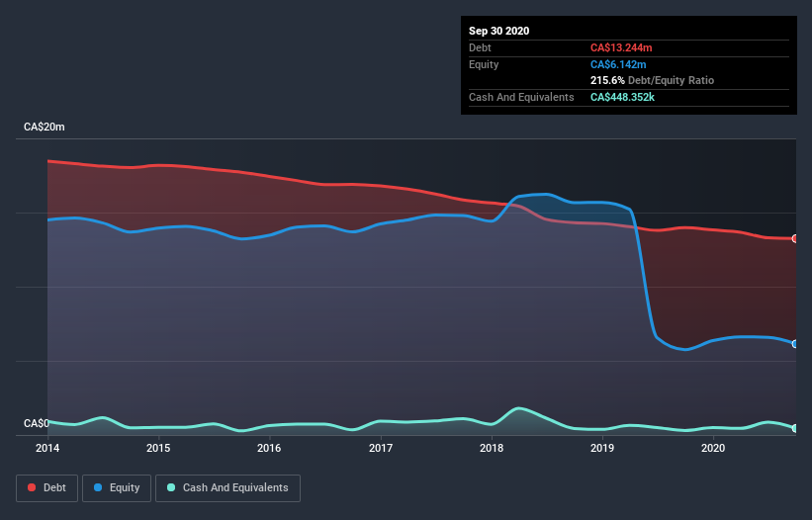Toggle the Equity series legend button

(x=117, y=488)
